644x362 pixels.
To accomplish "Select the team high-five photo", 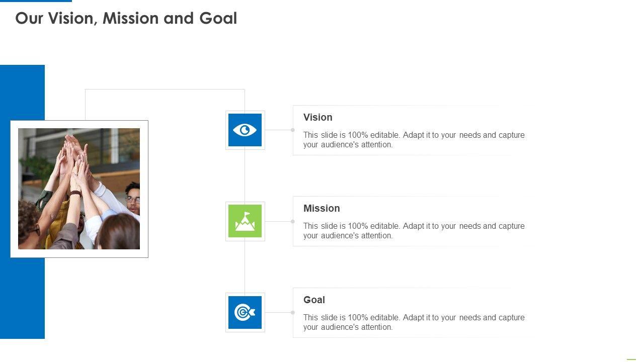I will [x=79, y=189].
